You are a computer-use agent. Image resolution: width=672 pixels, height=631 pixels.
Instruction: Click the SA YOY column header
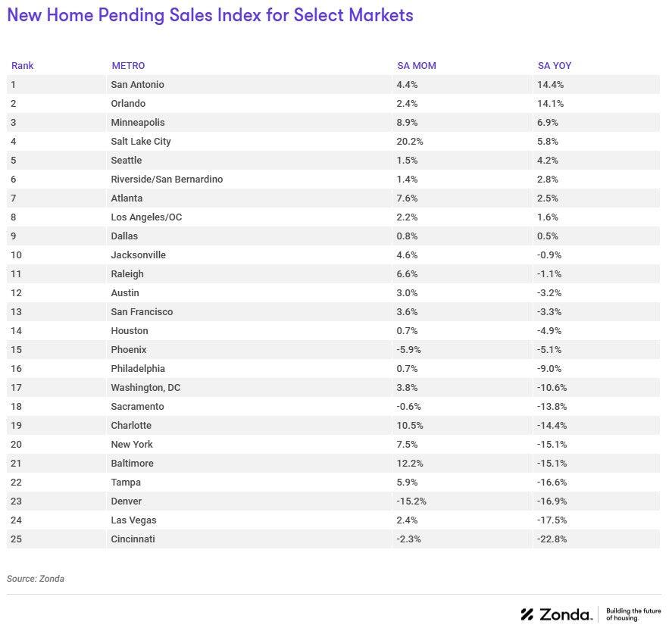coord(555,66)
